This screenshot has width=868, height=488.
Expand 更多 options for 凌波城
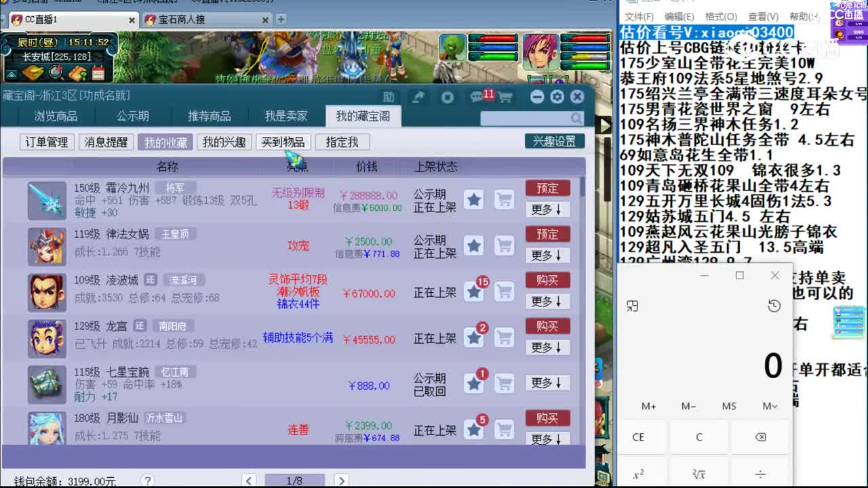(547, 301)
